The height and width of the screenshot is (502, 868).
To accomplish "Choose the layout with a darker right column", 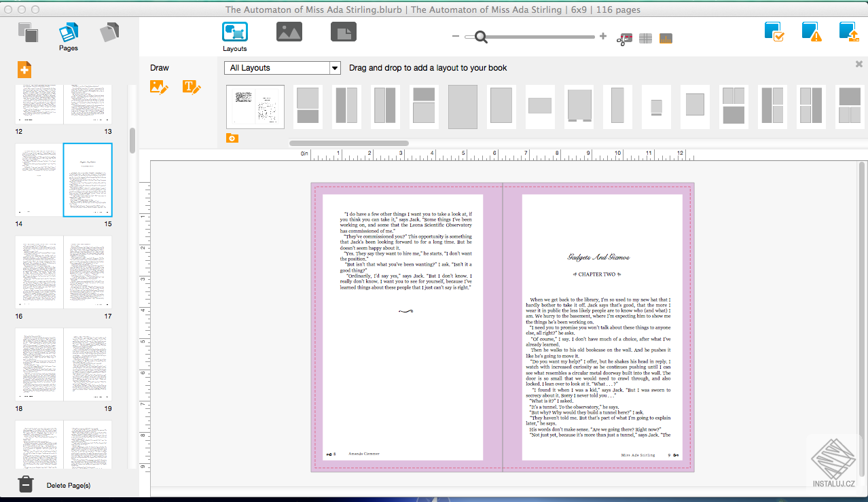I will pos(385,107).
